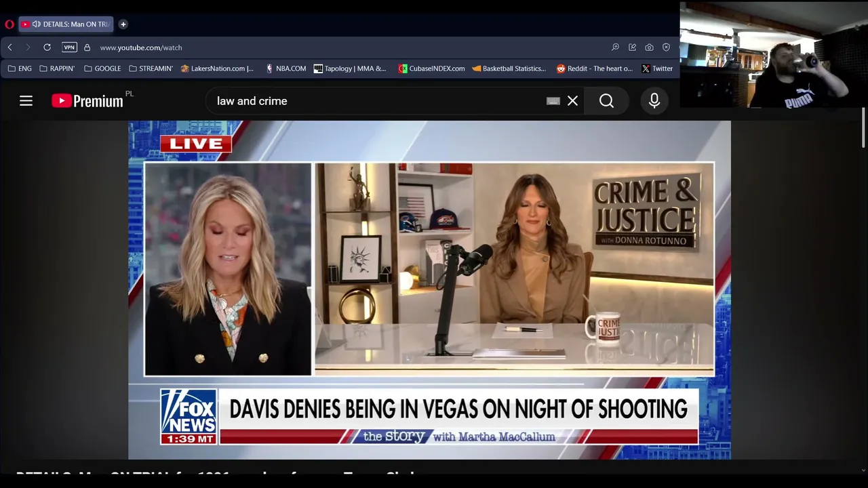Viewport: 868px width, 488px height.
Task: Open the zoom magnifier icon in the address bar
Action: click(615, 47)
